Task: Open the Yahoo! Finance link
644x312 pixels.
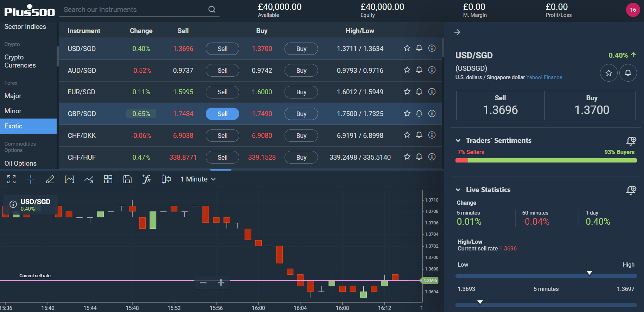Action: [x=544, y=77]
